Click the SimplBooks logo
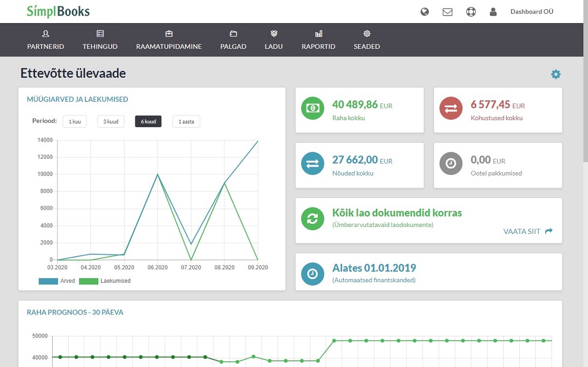Image resolution: width=588 pixels, height=367 pixels. point(58,11)
